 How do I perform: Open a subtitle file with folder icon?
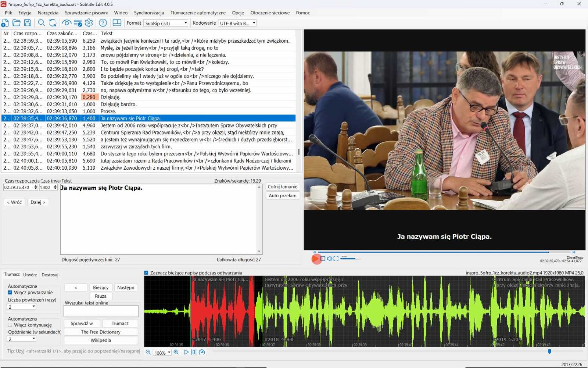tap(16, 23)
